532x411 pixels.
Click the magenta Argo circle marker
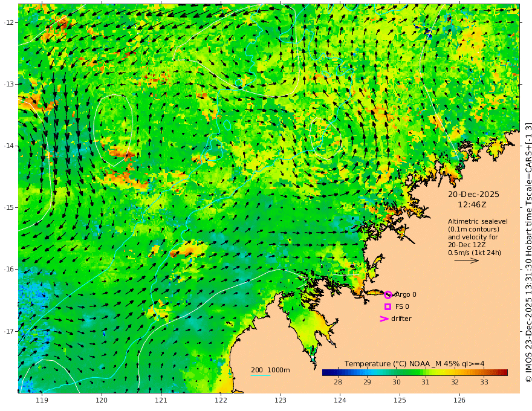(x=388, y=295)
